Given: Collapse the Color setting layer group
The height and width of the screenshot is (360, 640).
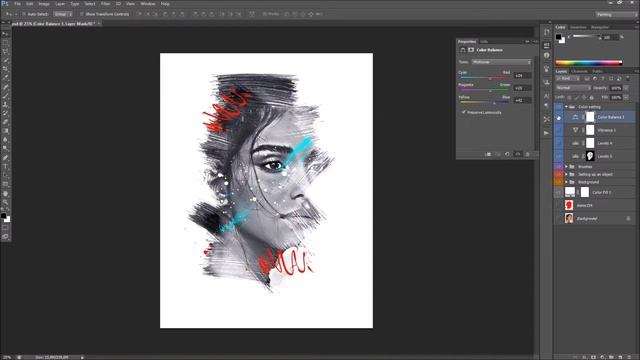Looking at the screenshot, I should [566, 107].
